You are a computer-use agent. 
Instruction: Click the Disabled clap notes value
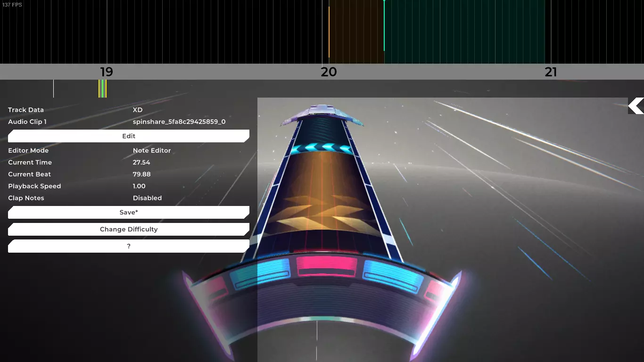[x=147, y=198]
